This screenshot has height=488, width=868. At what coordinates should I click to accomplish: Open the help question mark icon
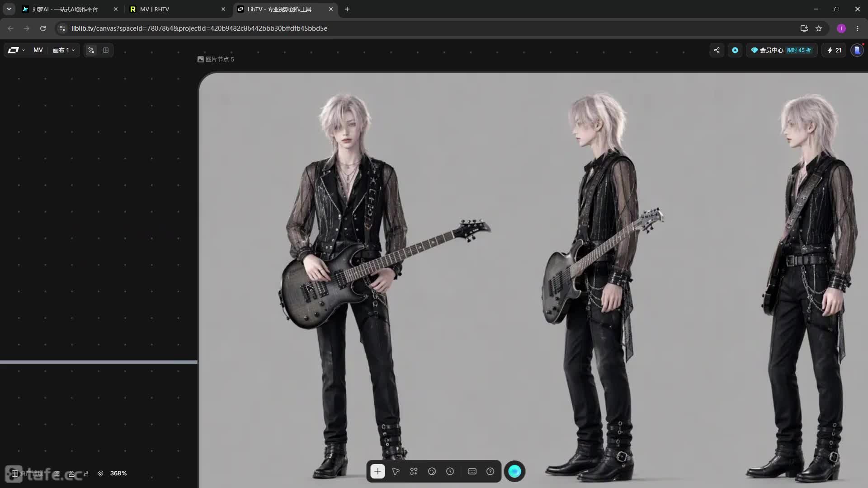pos(490,471)
